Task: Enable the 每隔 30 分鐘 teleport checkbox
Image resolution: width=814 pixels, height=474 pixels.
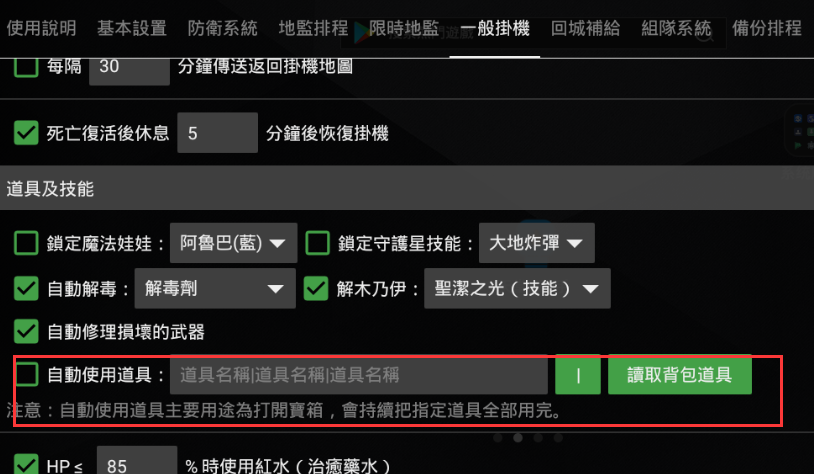Action: coord(26,66)
